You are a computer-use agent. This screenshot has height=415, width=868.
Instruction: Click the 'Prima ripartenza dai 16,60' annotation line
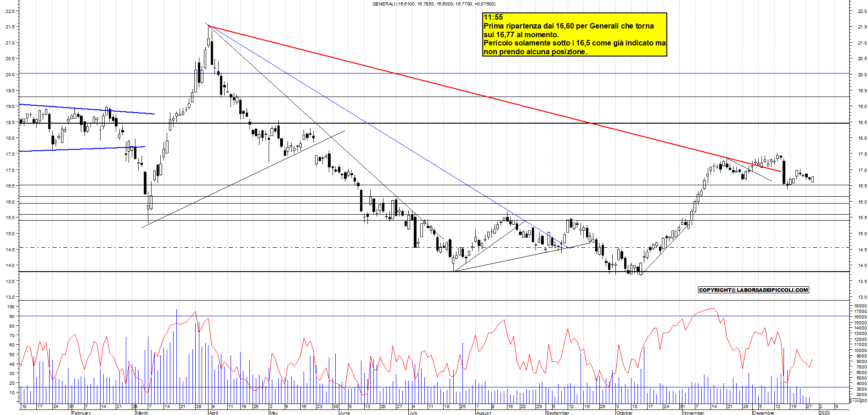569,26
